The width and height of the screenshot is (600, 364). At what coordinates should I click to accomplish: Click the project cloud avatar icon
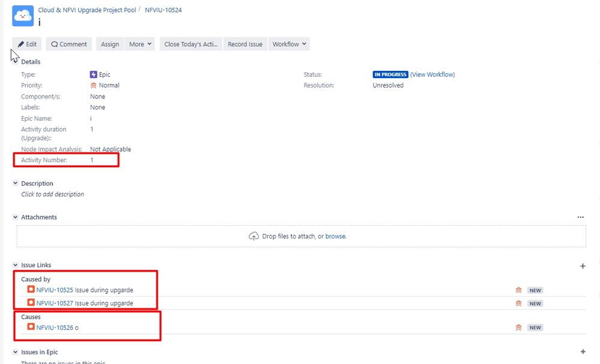23,16
